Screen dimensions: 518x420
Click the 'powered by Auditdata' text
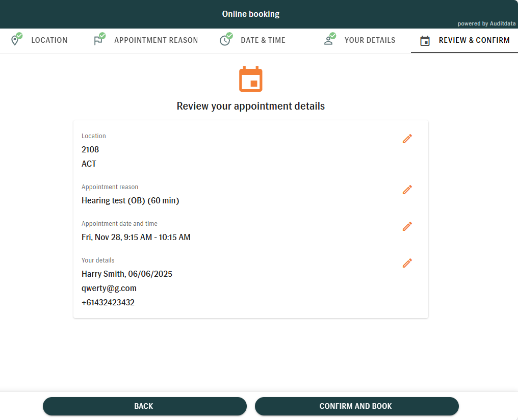pyautogui.click(x=486, y=23)
